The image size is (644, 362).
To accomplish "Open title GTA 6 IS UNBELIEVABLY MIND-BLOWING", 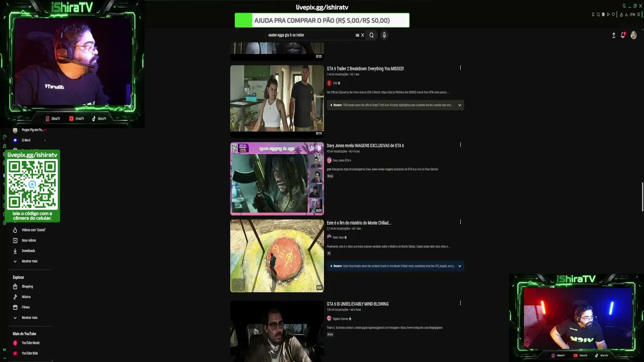I will coord(358,304).
